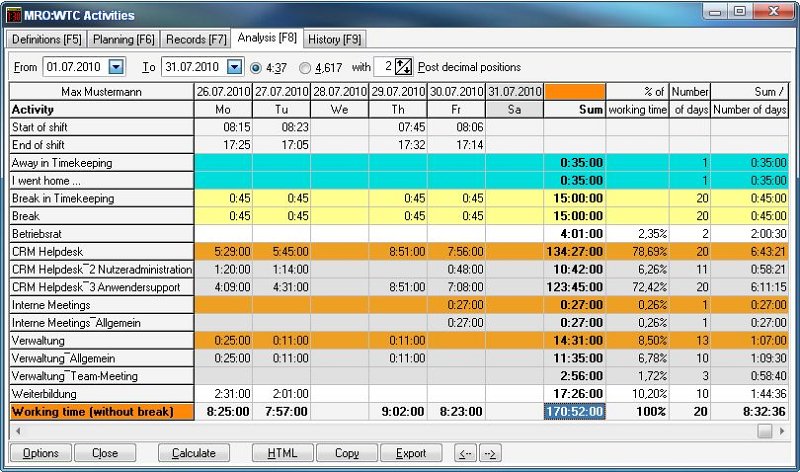Switch to the Planning [F6] tab
Screen dimensions: 800x472
click(x=123, y=39)
